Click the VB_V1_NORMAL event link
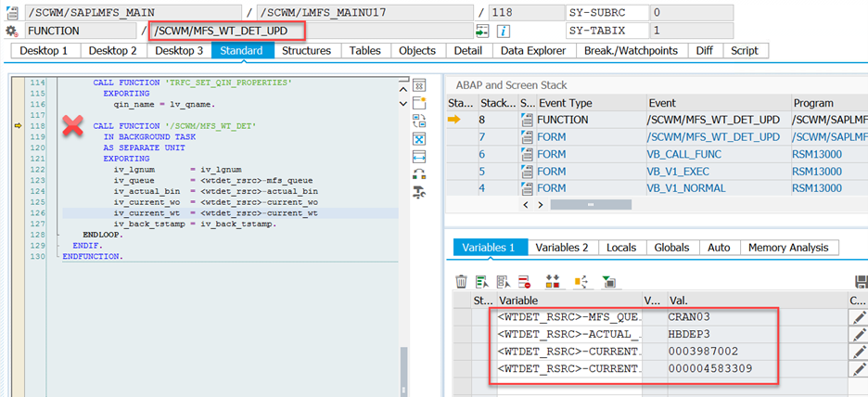This screenshot has height=397, width=868. pos(685,188)
